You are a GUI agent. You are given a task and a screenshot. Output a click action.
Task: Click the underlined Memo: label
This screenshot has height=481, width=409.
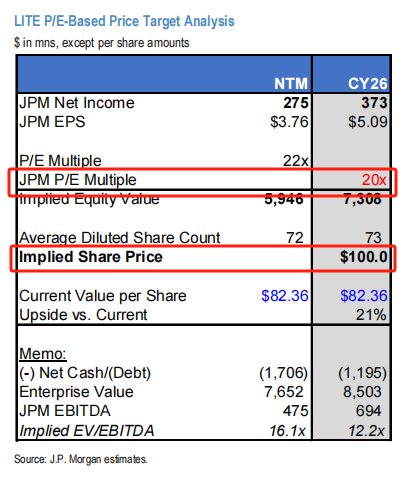[x=43, y=354]
